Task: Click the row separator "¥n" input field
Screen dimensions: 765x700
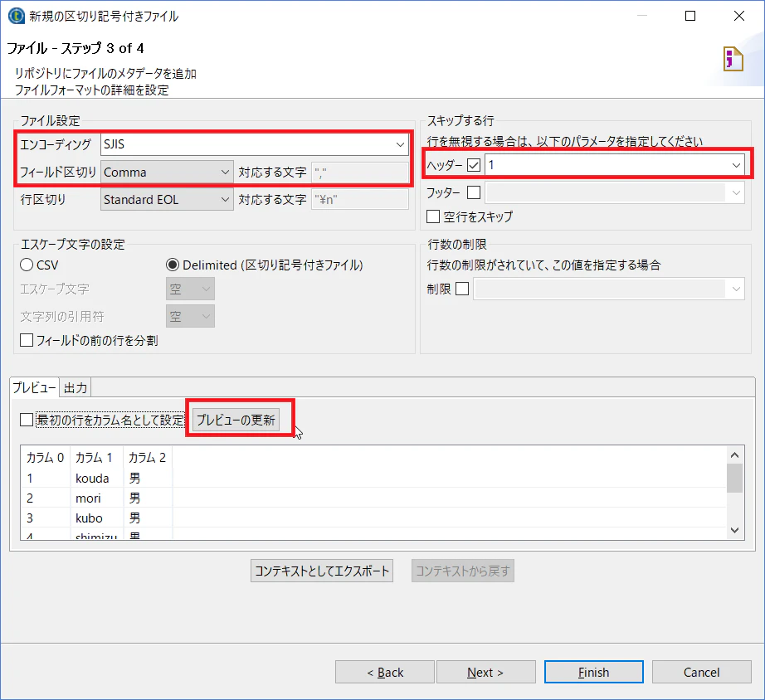Action: click(360, 200)
